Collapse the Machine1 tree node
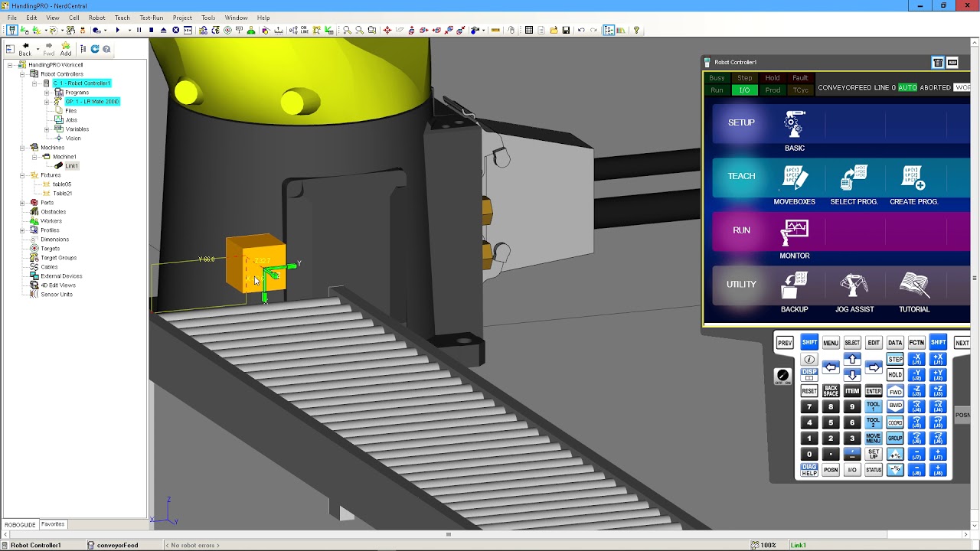Viewport: 980px width, 551px height. click(34, 157)
